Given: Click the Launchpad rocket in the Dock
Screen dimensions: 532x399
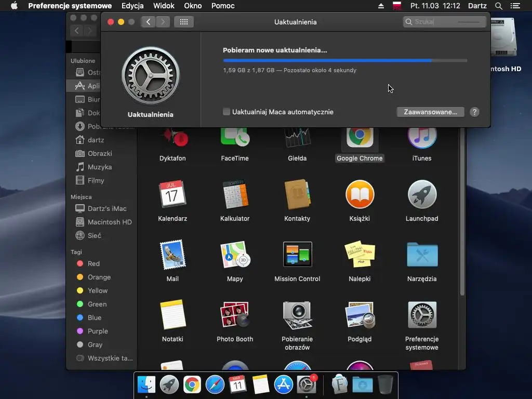Looking at the screenshot, I should tap(169, 384).
